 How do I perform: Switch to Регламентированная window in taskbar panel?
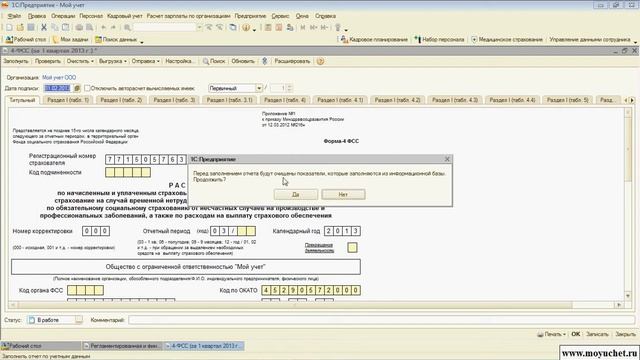point(122,346)
